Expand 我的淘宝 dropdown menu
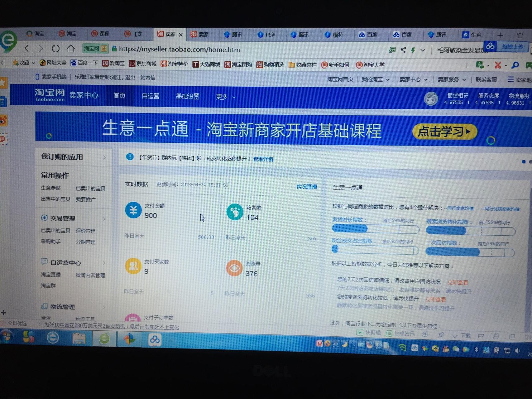The height and width of the screenshot is (399, 532). (x=375, y=79)
